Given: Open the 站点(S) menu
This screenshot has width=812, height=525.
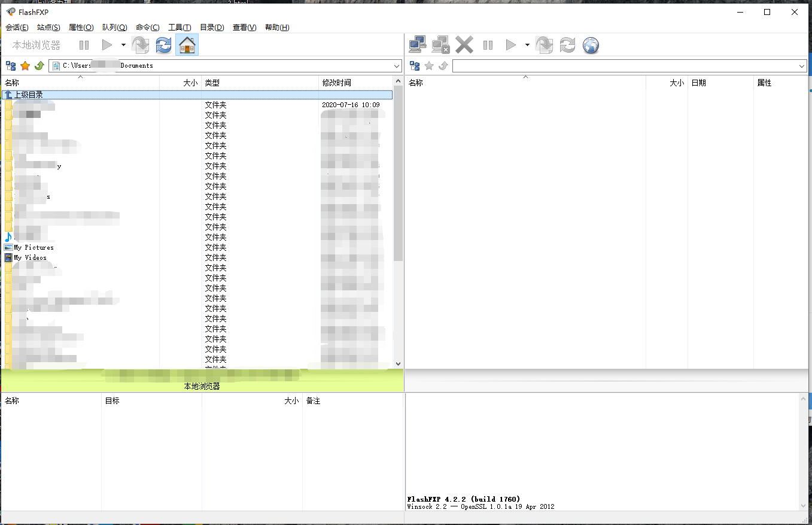Looking at the screenshot, I should (48, 28).
